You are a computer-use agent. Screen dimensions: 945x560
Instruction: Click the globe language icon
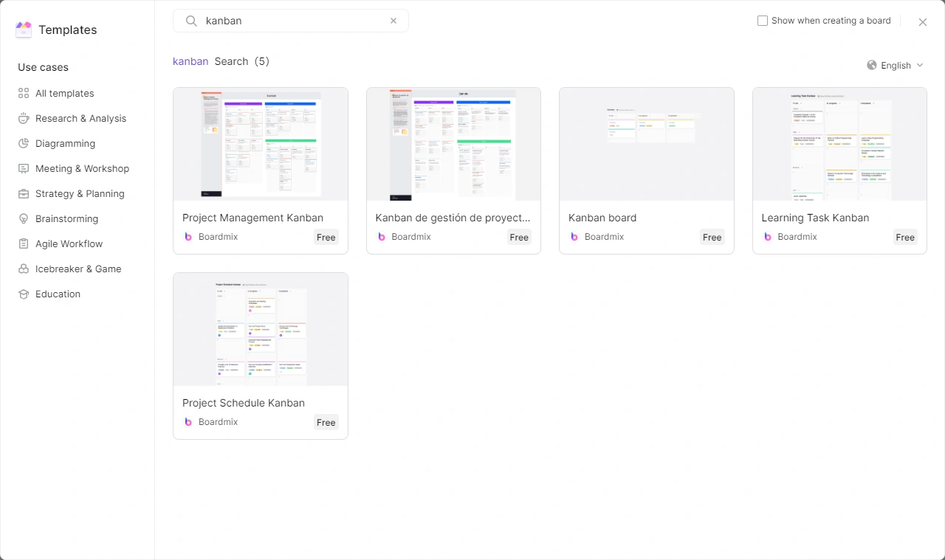(872, 65)
